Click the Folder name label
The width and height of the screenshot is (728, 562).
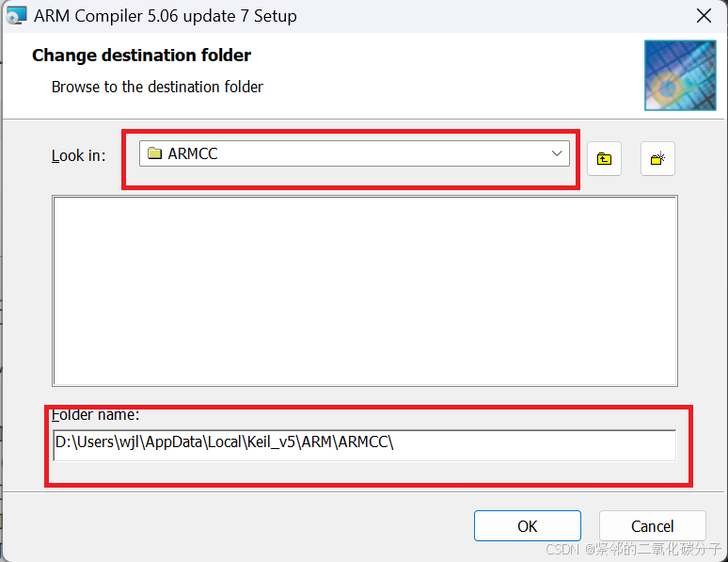pyautogui.click(x=95, y=414)
